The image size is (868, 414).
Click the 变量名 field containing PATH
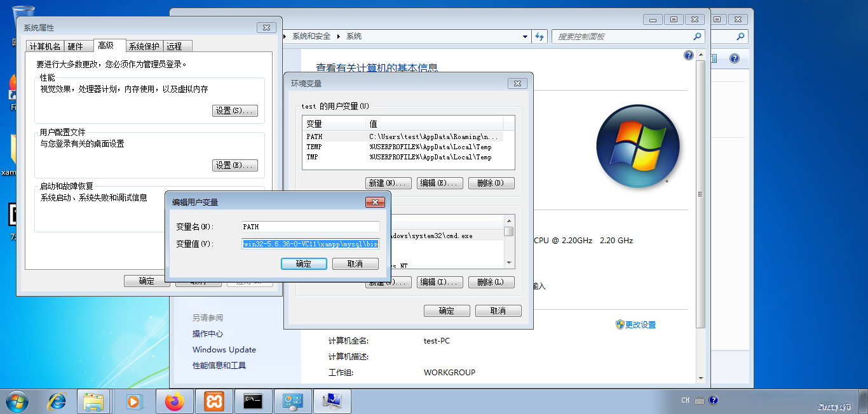coord(311,227)
